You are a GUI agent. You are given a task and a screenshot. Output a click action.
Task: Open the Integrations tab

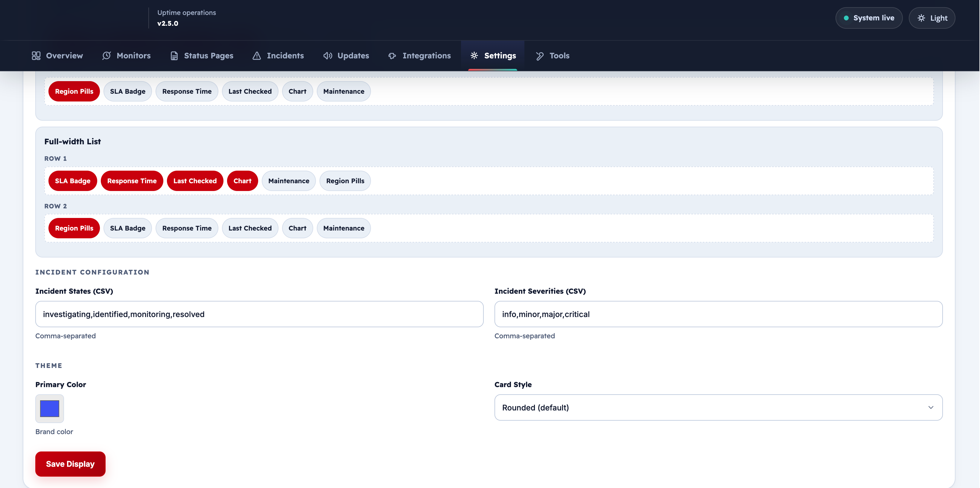[419, 56]
